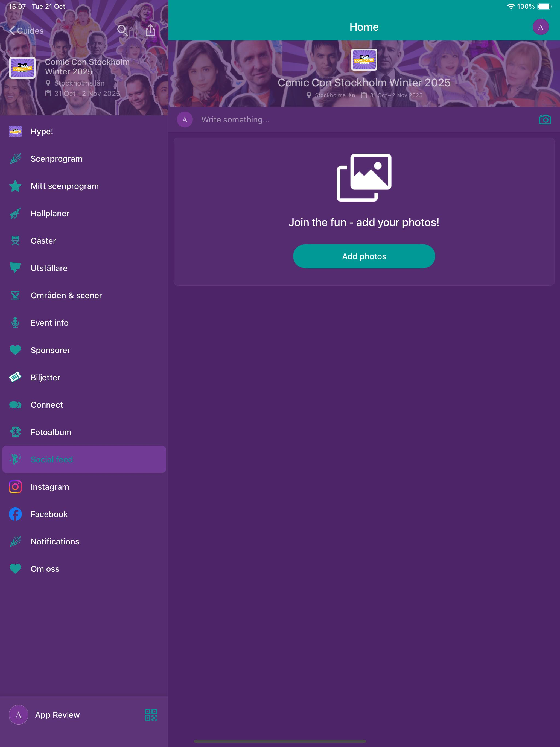
Task: Open the App Review profile avatar
Action: (18, 715)
